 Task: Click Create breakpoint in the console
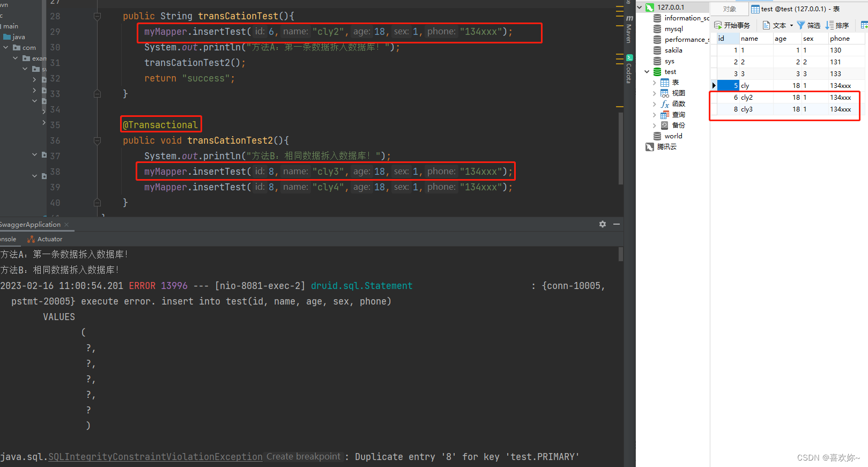pos(303,457)
